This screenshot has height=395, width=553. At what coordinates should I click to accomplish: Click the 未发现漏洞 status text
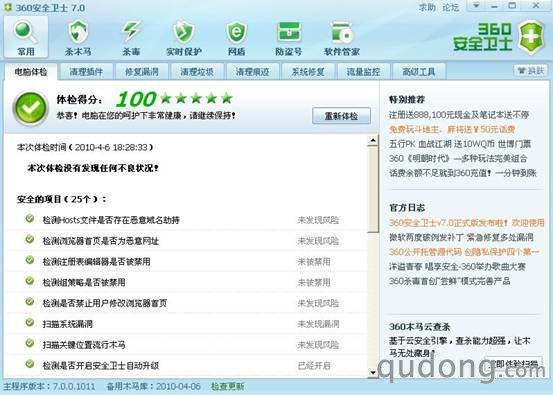pyautogui.click(x=318, y=324)
